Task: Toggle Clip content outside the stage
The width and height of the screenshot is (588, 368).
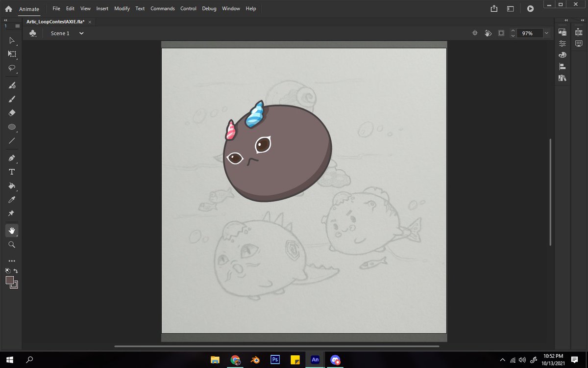Action: point(501,33)
